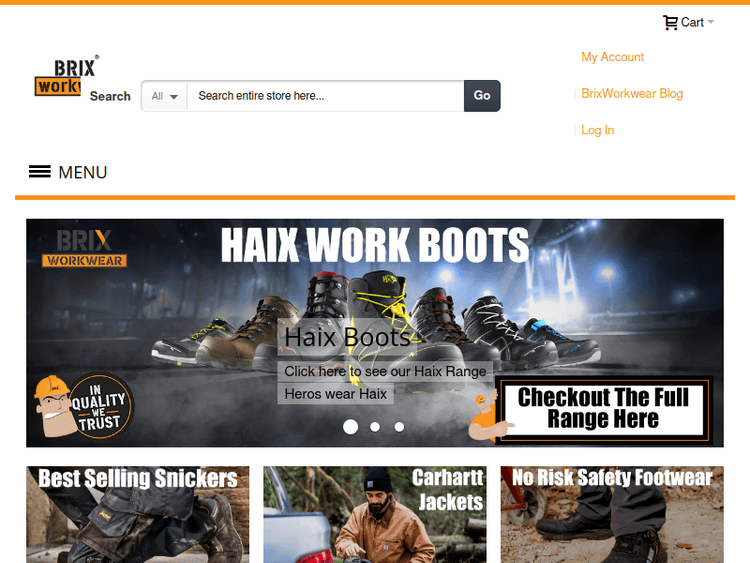Viewport: 750px width, 563px height.
Task: Click the pointing mascot beside Checkout banner
Action: tap(489, 415)
